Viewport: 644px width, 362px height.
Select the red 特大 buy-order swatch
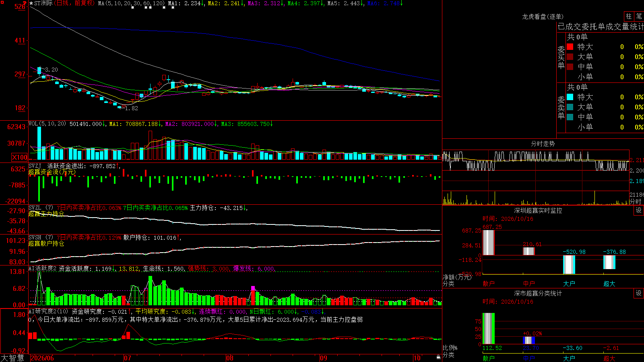(x=570, y=47)
